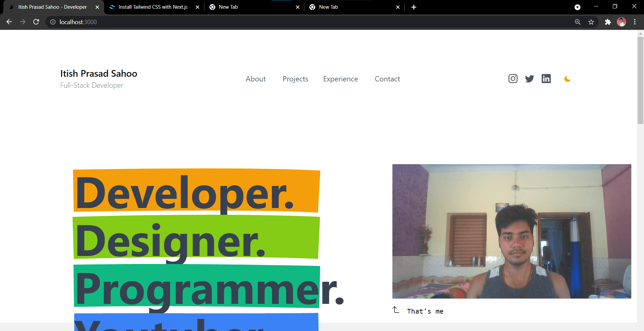The image size is (644, 331).
Task: Open the zoom indicator in address bar
Action: click(x=578, y=22)
